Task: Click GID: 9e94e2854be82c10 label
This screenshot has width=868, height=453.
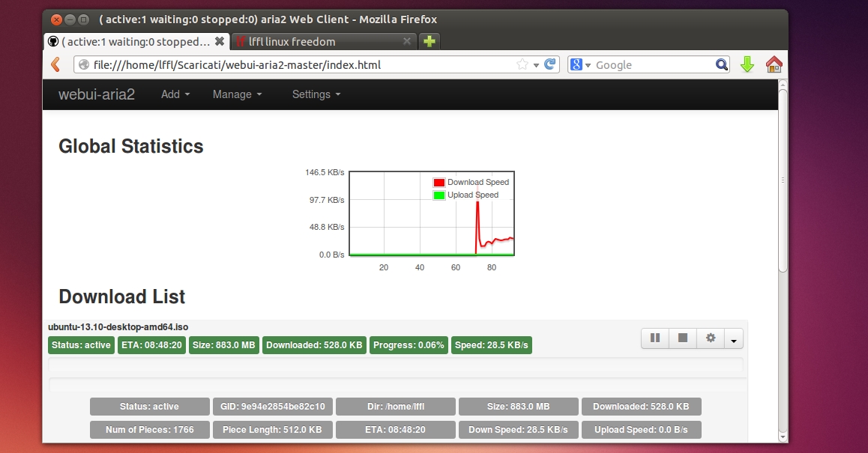Action: coord(273,407)
